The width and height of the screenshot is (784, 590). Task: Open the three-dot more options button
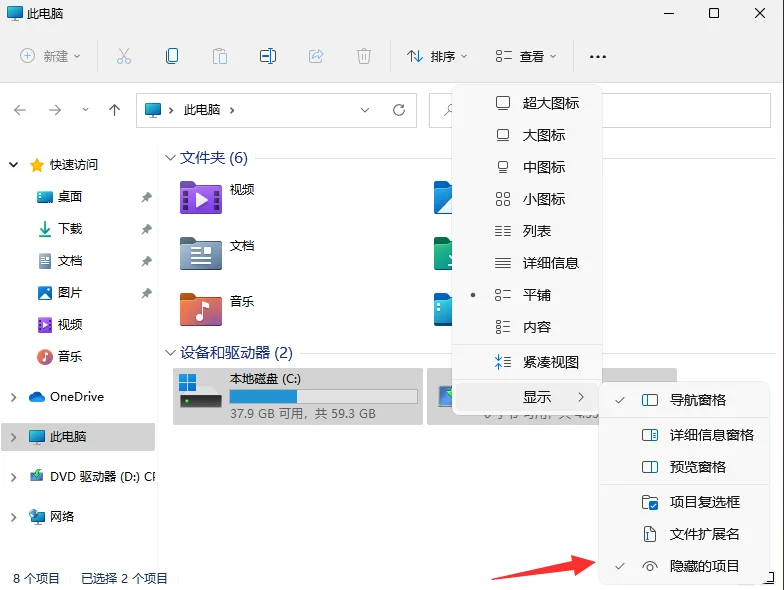(x=598, y=57)
